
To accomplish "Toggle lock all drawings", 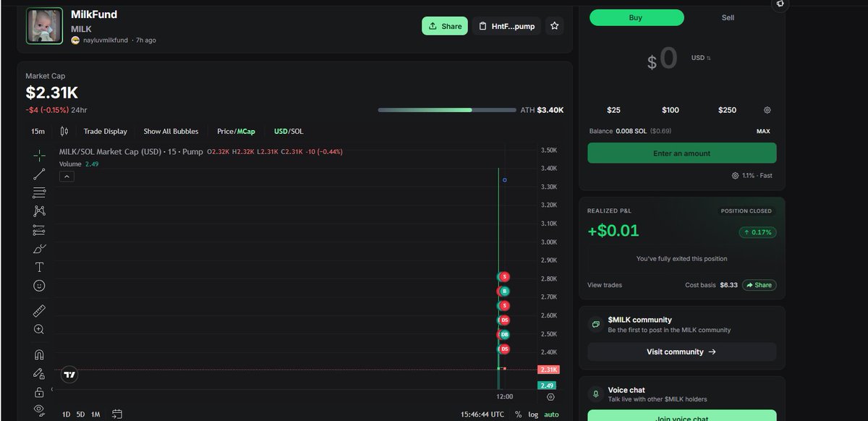I will 39,392.
